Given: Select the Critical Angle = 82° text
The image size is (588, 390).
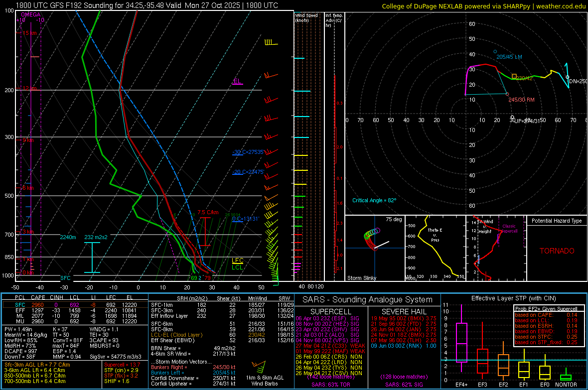Looking at the screenshot, I should (x=374, y=201).
